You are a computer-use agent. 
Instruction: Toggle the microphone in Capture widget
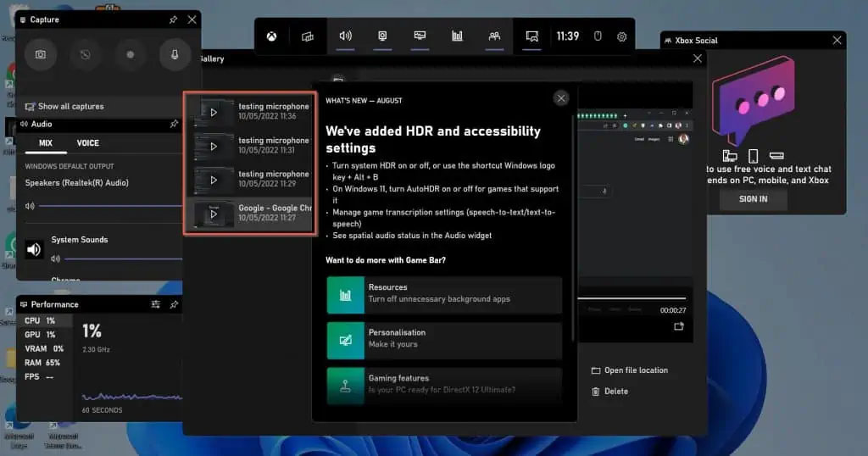click(175, 54)
